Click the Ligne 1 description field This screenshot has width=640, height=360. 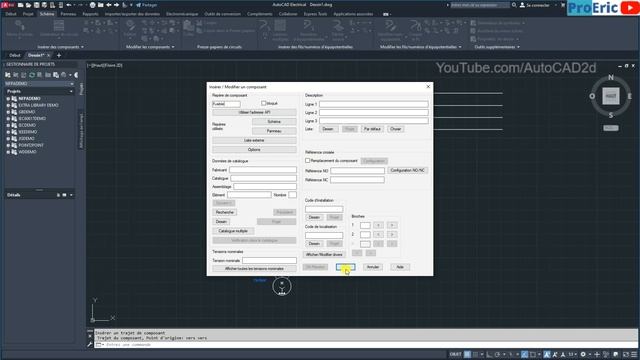[x=374, y=104]
